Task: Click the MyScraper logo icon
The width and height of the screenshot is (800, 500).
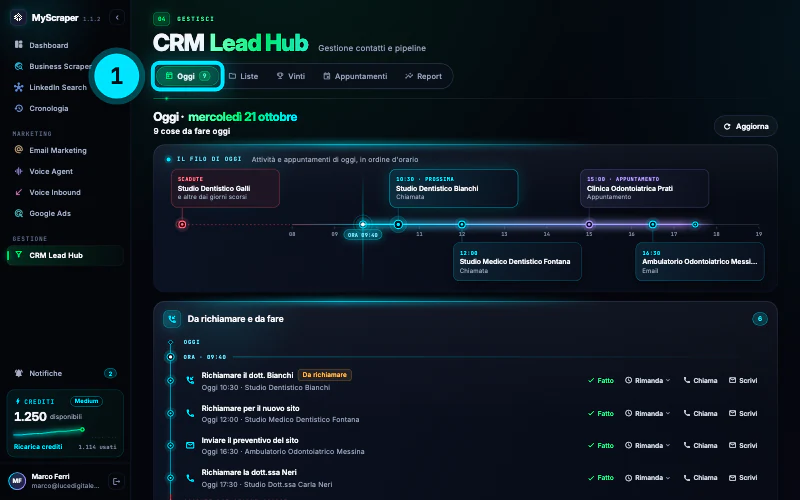Action: 18,17
